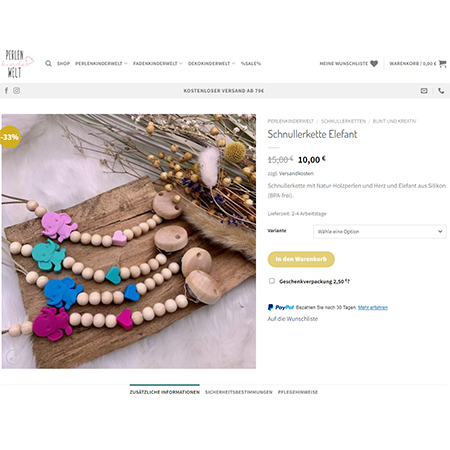
Task: Open the Variante option dropdown
Action: tap(380, 231)
